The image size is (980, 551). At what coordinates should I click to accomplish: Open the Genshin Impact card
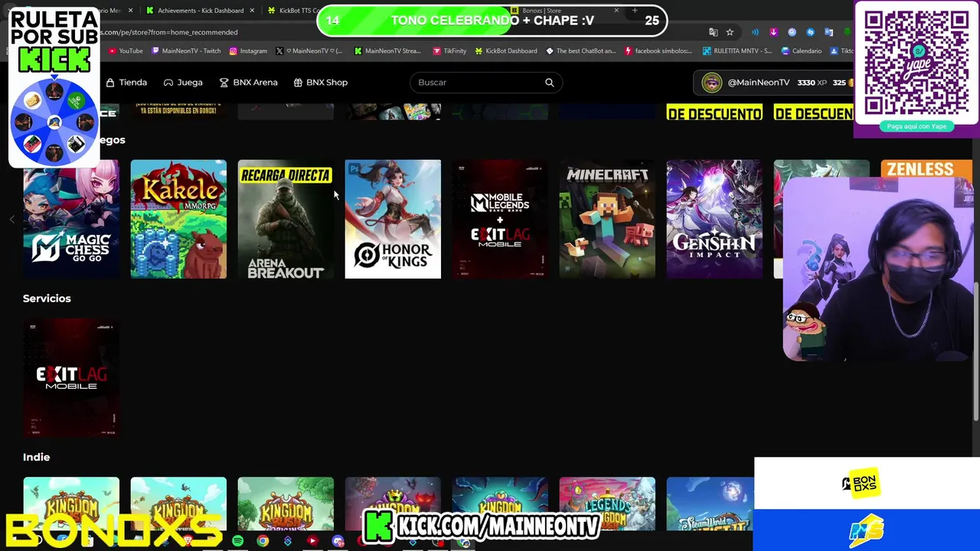[x=714, y=219]
